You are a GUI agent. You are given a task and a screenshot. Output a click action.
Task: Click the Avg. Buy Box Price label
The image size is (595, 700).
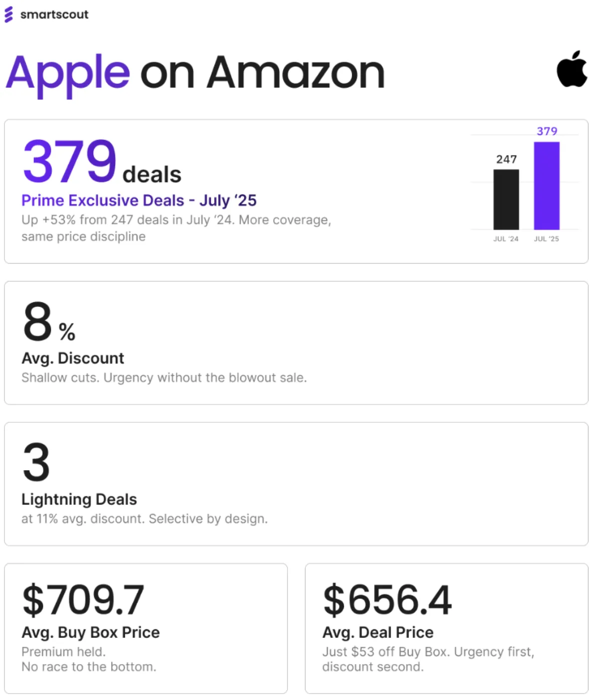tap(91, 632)
